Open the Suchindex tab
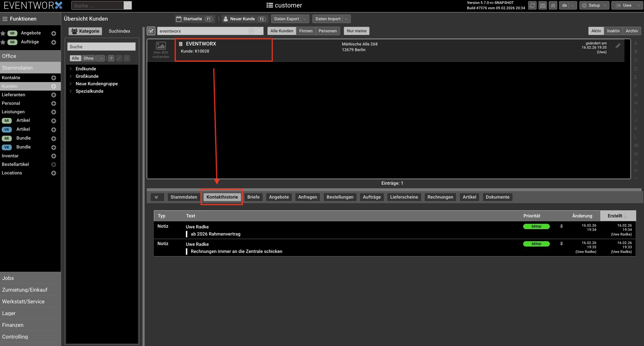 click(119, 31)
